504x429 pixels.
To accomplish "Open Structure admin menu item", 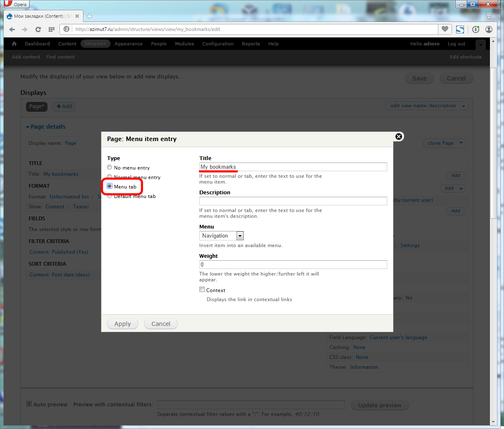I will point(95,44).
